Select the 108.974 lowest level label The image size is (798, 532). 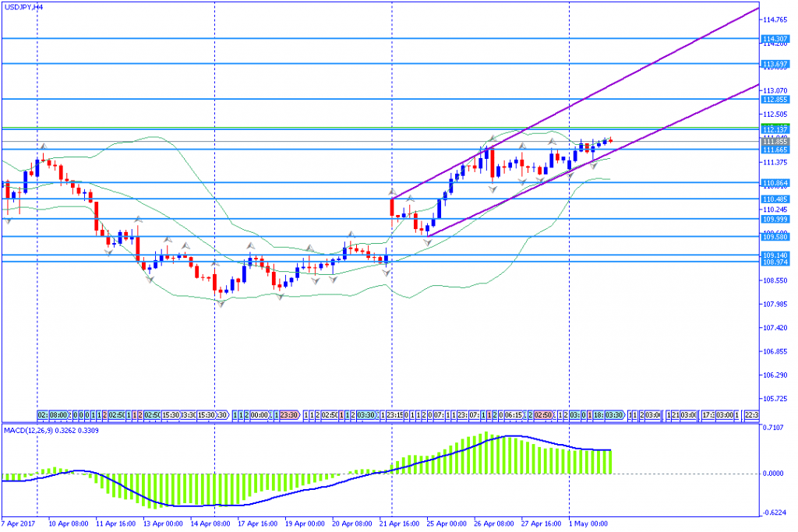[775, 262]
